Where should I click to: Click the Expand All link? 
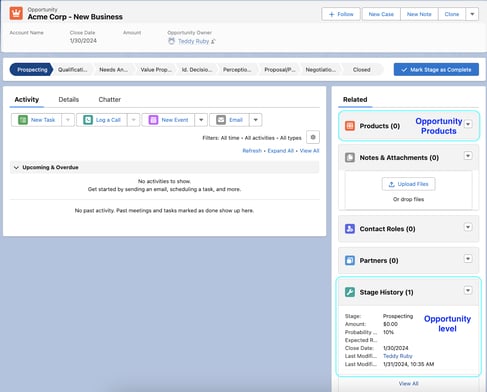point(281,151)
